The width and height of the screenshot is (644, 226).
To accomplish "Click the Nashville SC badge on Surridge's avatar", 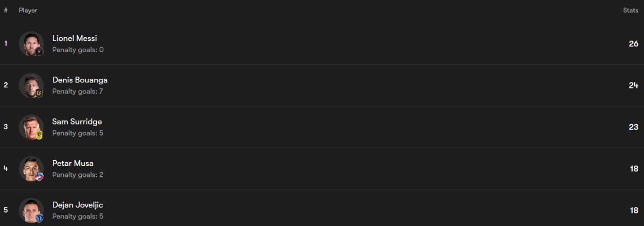I will 39,135.
